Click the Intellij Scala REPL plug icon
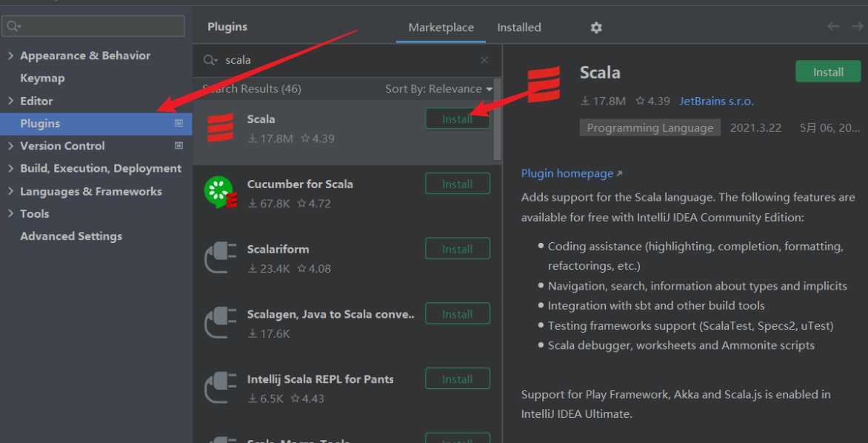 [220, 388]
